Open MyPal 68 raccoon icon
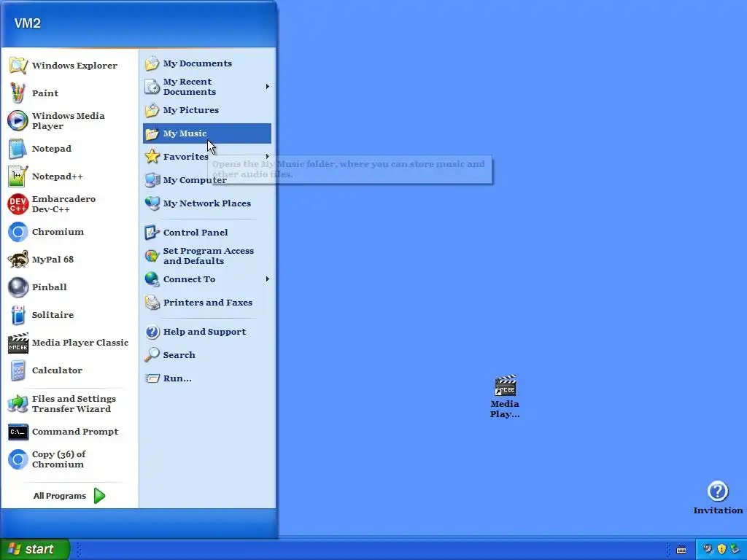747x560 pixels. coord(18,260)
